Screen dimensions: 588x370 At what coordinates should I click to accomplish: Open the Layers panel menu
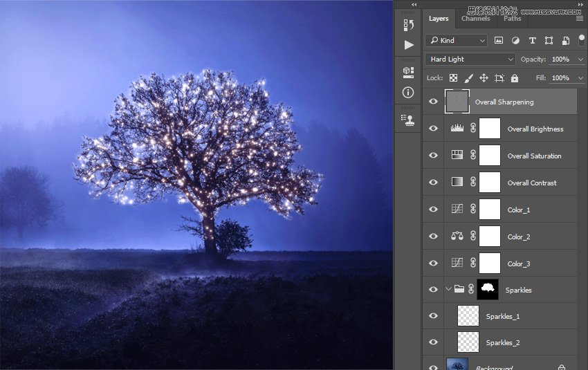580,19
